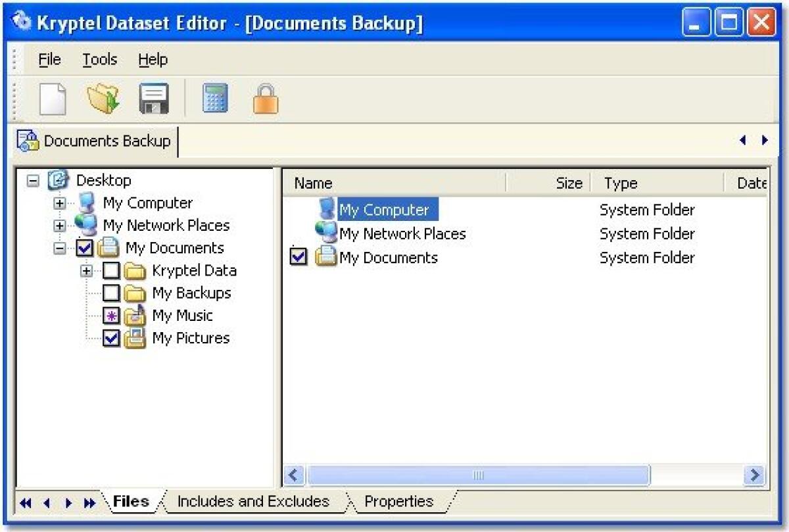Enable the Kryptel Data checkbox
The width and height of the screenshot is (789, 532).
point(112,270)
